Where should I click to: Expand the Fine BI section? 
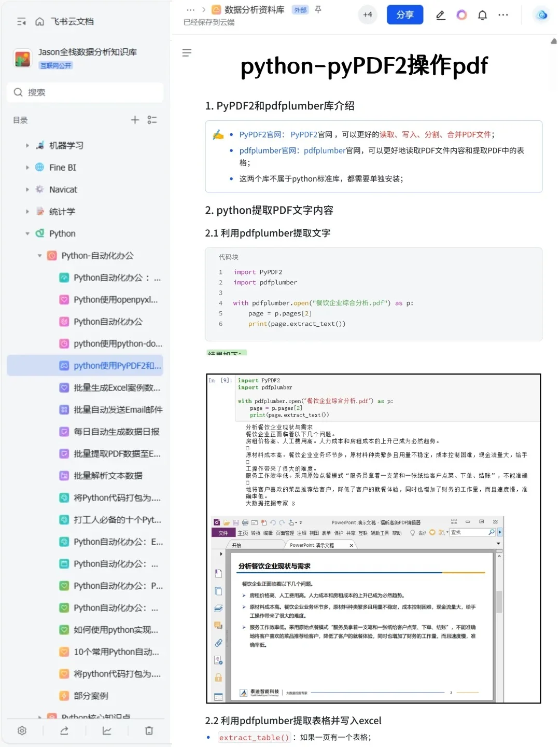pos(27,167)
